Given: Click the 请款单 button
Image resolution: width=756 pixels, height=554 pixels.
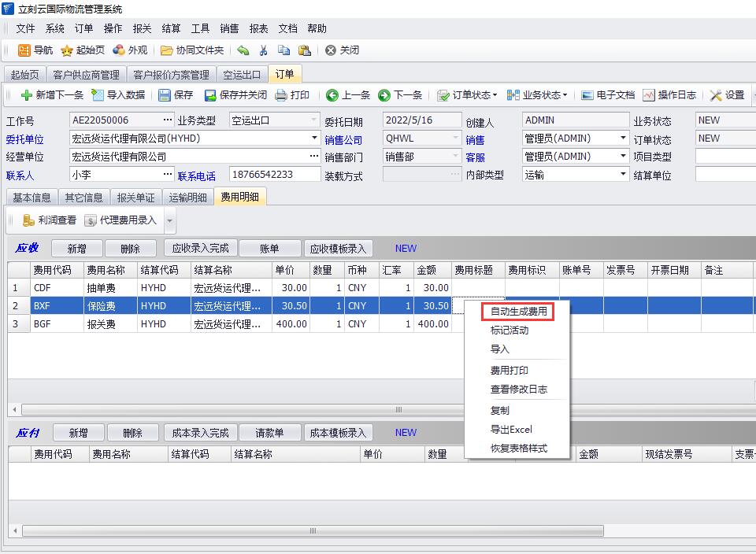Looking at the screenshot, I should coord(269,433).
